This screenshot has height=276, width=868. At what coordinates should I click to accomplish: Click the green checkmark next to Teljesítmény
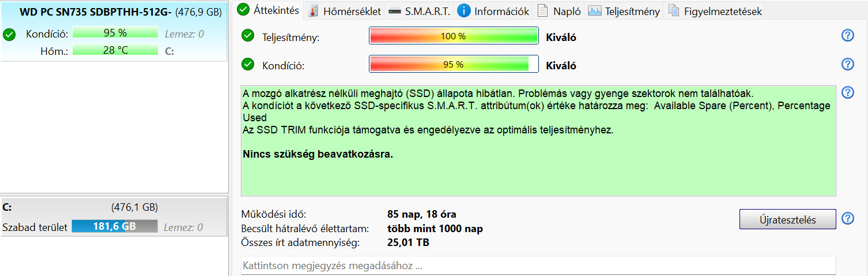coord(248,36)
